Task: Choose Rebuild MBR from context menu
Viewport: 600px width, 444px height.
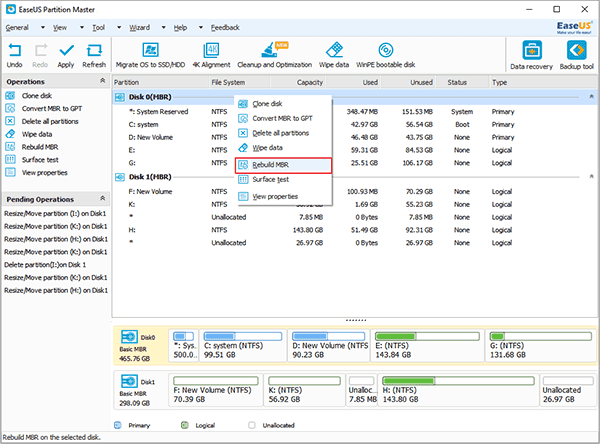Action: click(272, 164)
